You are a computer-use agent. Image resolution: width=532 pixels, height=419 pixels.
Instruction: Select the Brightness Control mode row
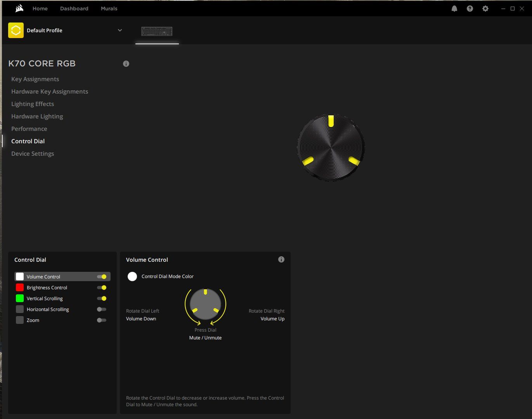(x=62, y=287)
